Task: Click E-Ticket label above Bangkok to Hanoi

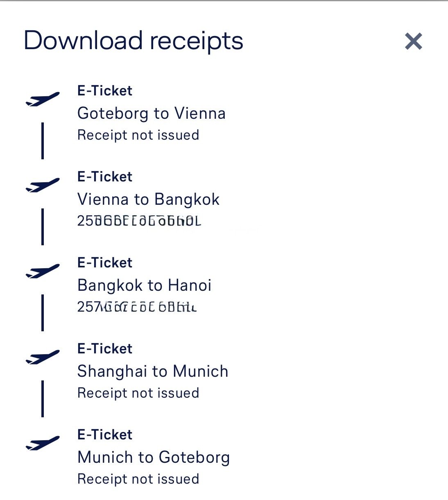Action: [x=105, y=263]
